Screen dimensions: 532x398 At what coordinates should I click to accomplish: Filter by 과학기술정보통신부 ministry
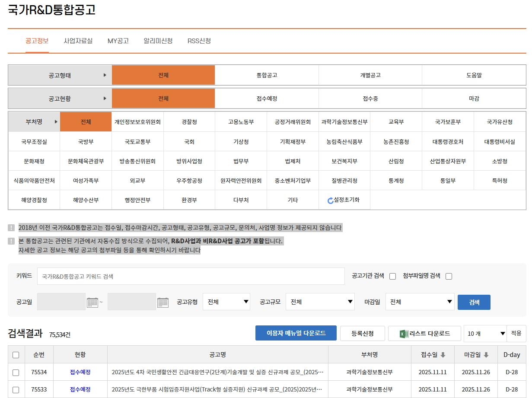[x=344, y=122]
